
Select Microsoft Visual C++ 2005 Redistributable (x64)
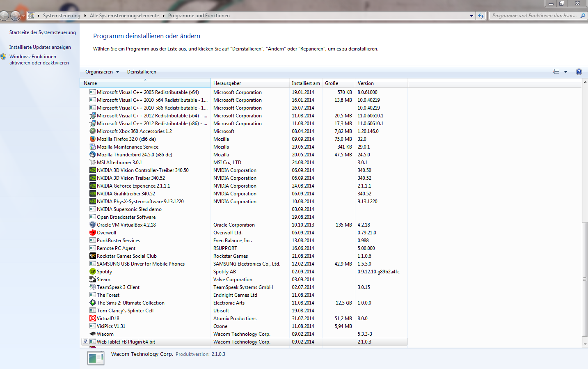click(244, 92)
